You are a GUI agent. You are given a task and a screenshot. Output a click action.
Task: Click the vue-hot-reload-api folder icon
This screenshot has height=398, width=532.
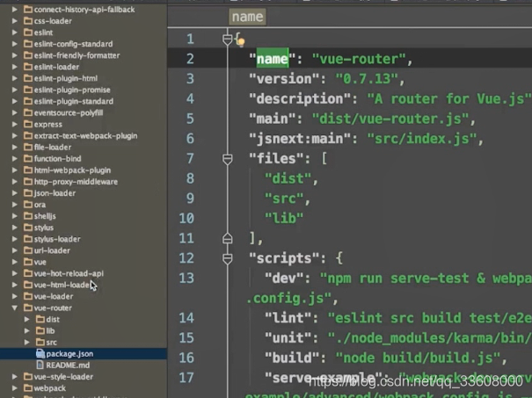point(28,273)
